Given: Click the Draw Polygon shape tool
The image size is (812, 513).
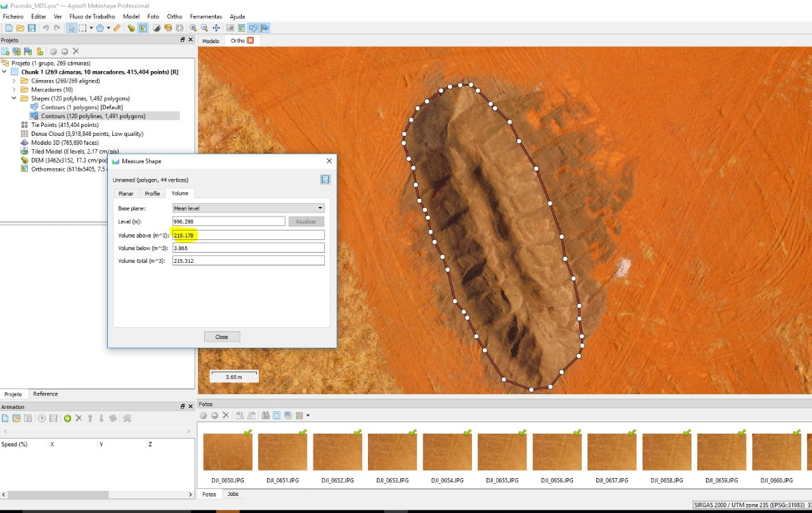Looking at the screenshot, I should [100, 28].
